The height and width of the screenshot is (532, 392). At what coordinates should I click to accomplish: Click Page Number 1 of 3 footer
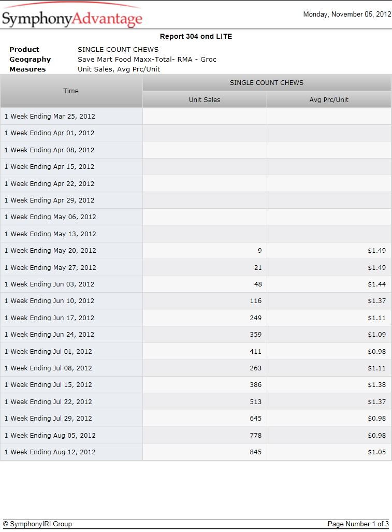(358, 524)
